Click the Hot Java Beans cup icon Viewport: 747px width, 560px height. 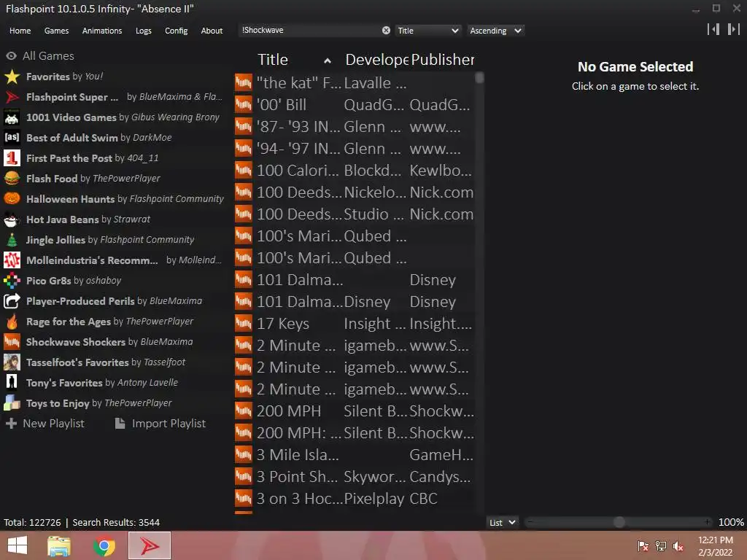tap(12, 219)
